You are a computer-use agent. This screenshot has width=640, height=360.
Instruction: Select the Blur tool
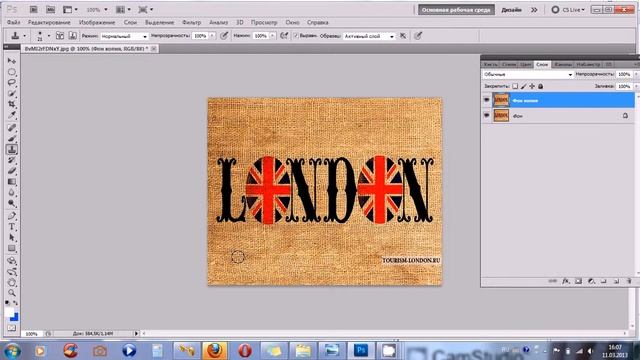coord(11,193)
